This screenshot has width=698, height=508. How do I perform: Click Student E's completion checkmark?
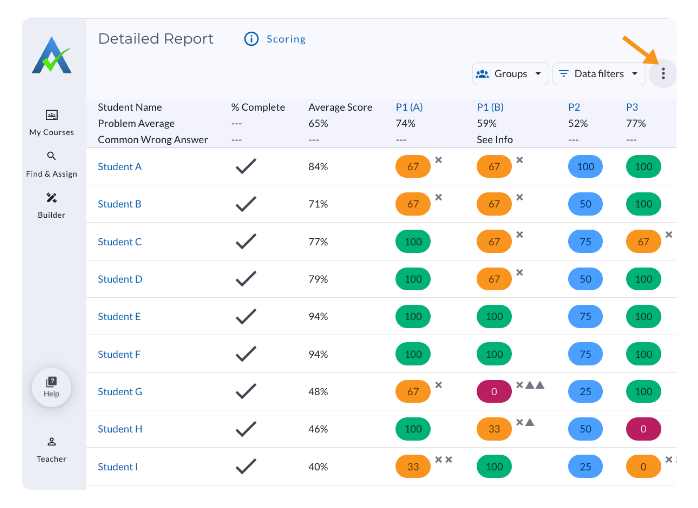click(246, 317)
